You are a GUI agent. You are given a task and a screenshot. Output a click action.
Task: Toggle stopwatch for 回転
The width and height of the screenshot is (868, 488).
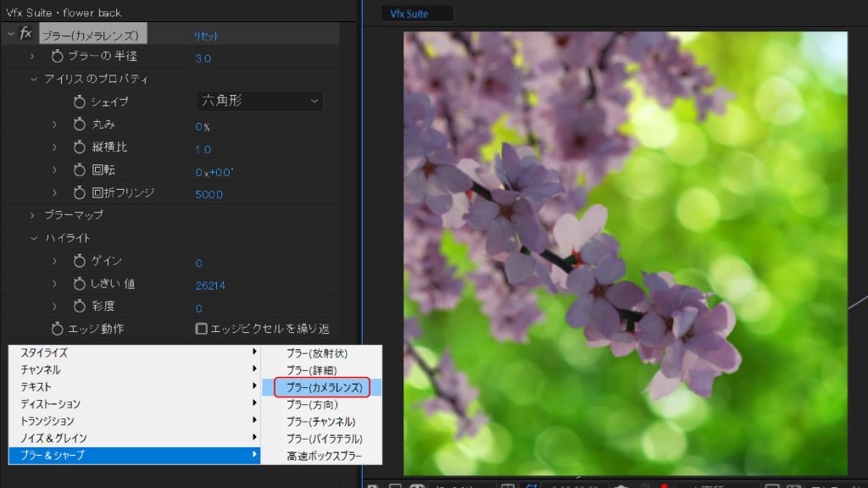click(x=79, y=169)
